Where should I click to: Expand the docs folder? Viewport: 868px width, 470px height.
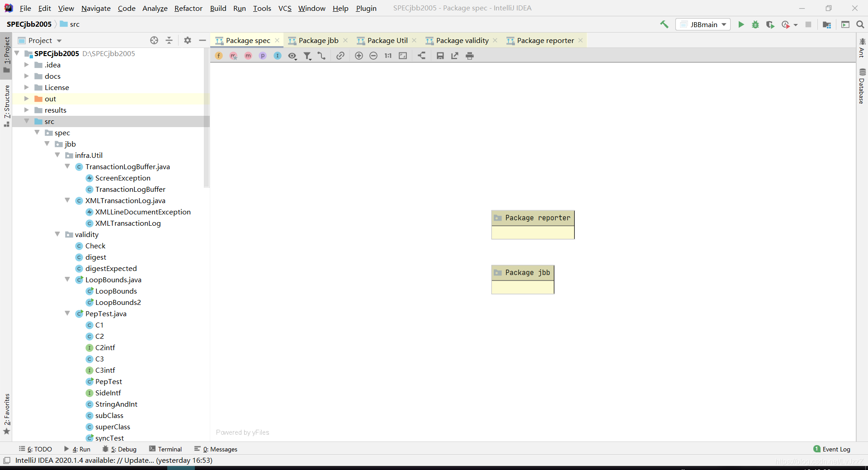pyautogui.click(x=26, y=76)
